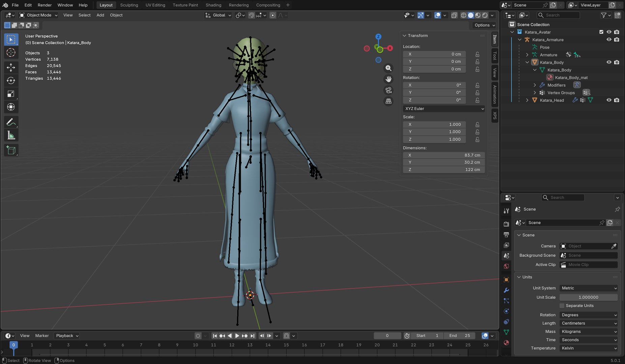Screen dimensions: 625x364
Task: Expand Katara_Head in outliner
Action: (527, 100)
